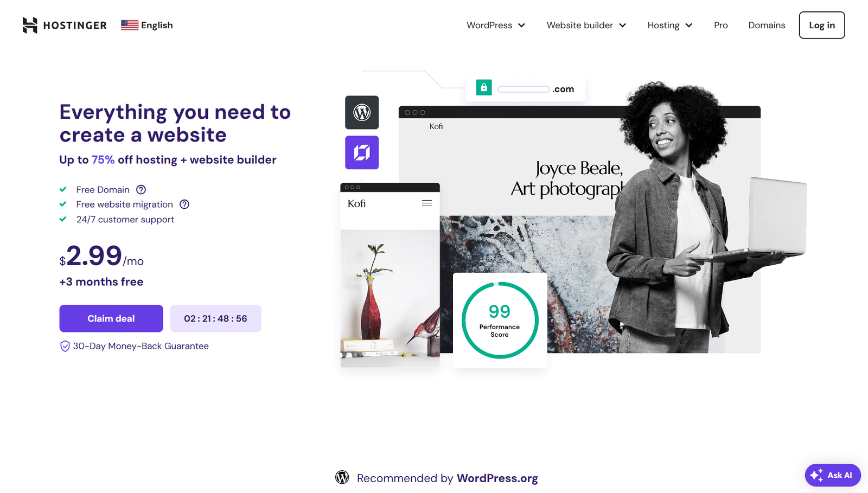Click the green padlock icon by .com

pos(484,87)
